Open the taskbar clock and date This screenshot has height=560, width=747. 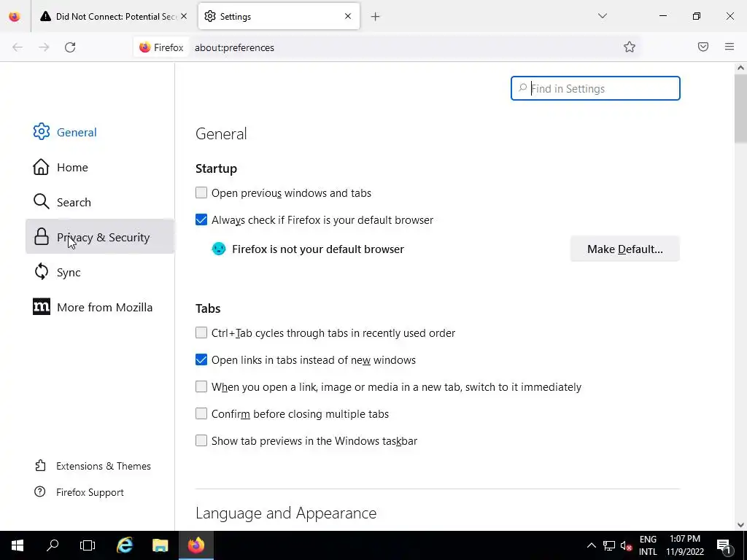click(685, 545)
